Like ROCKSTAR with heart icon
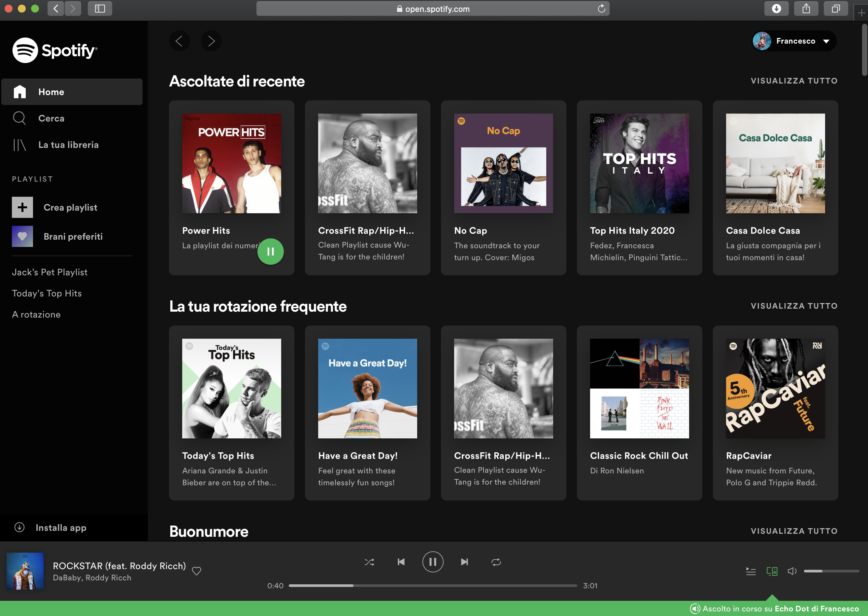 coord(196,571)
